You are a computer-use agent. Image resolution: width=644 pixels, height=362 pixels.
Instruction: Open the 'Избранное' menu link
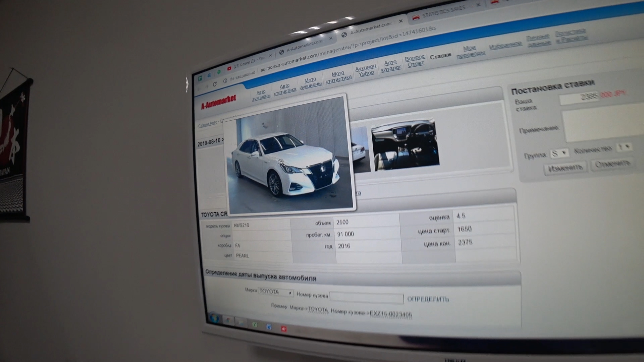505,46
